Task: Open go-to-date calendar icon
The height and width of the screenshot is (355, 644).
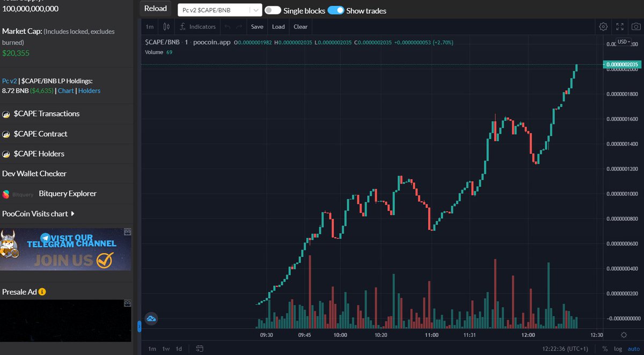Action: click(199, 349)
